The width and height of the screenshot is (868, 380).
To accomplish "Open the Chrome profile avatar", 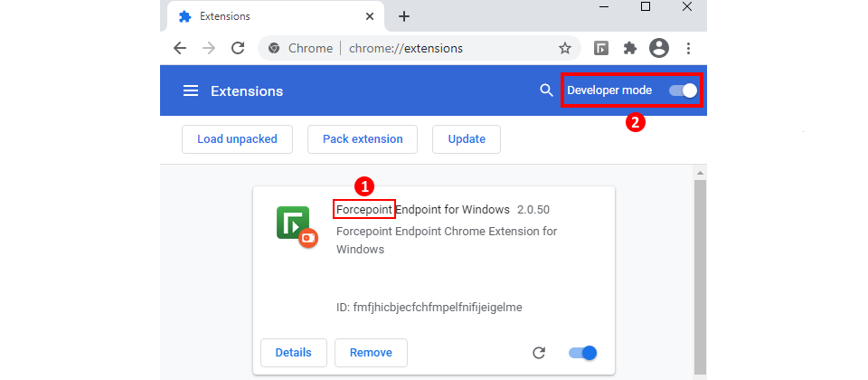I will [x=659, y=48].
